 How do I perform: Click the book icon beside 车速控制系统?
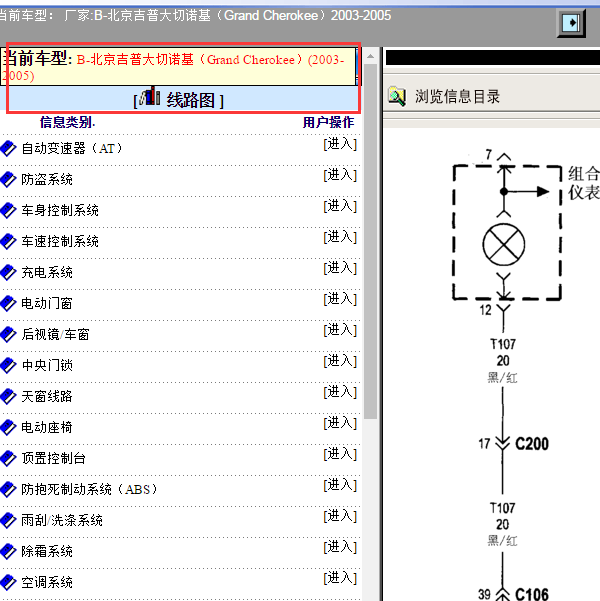coord(8,242)
